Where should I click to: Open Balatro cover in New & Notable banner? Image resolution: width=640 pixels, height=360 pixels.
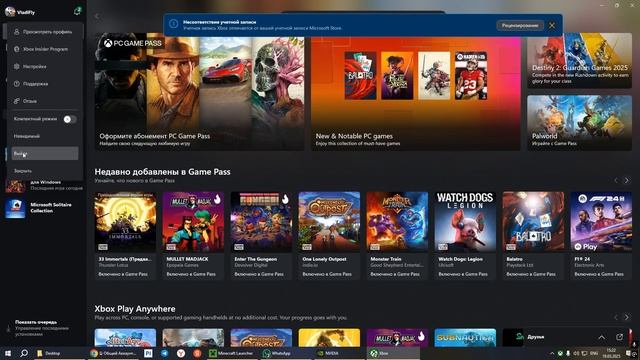tap(360, 76)
